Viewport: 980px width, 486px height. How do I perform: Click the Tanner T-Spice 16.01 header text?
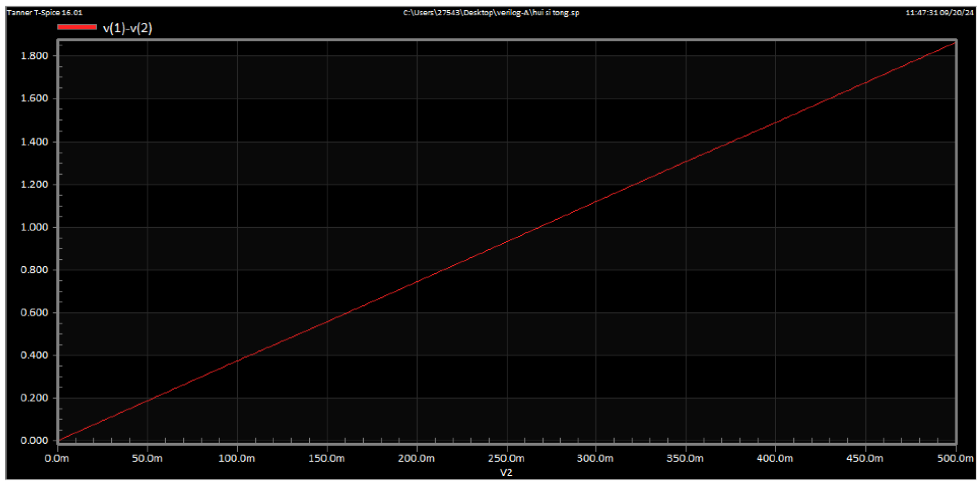(45, 13)
